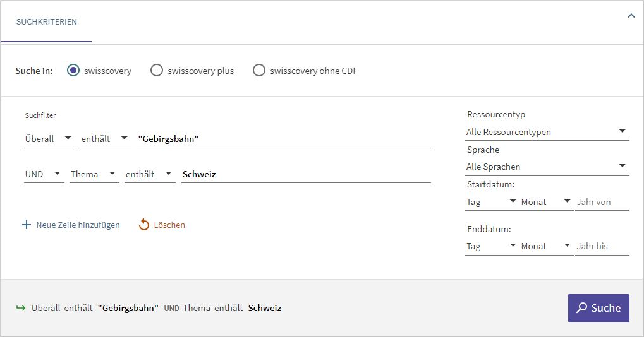This screenshot has width=644, height=337.
Task: Select the swisscovery radio button
Action: coord(73,71)
